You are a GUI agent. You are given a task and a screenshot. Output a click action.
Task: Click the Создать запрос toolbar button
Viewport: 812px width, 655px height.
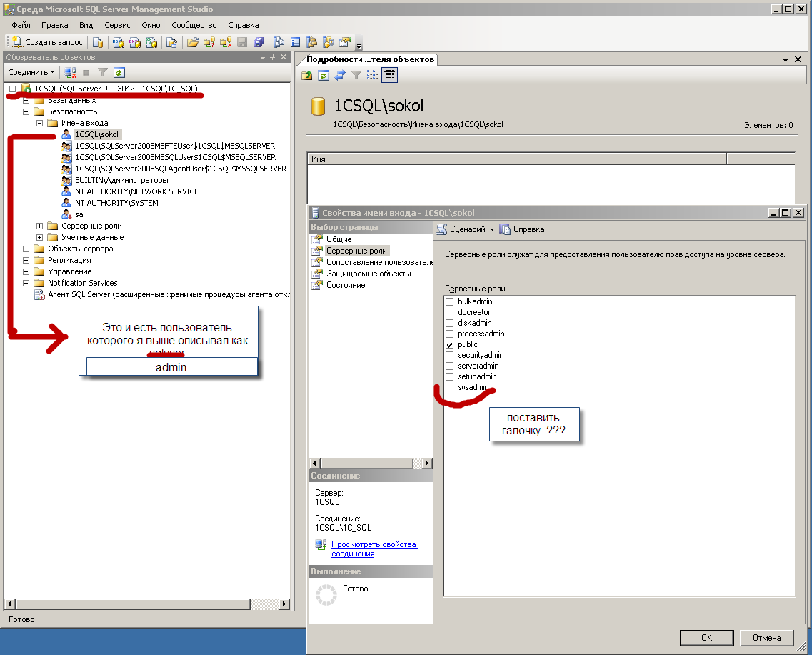click(x=47, y=42)
